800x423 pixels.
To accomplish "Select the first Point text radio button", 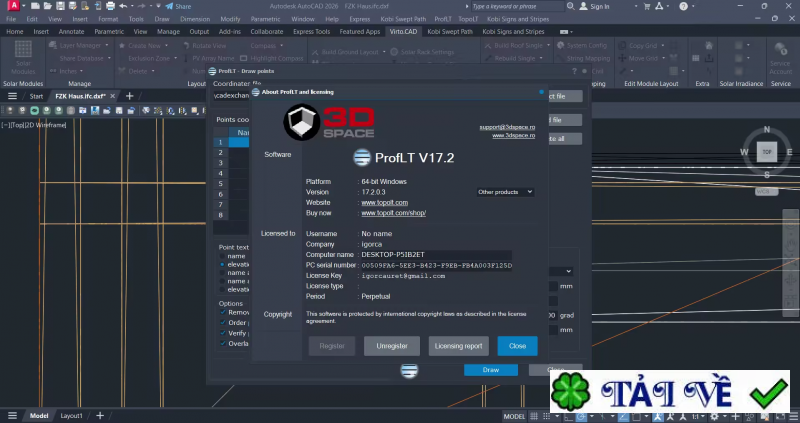I will point(222,256).
